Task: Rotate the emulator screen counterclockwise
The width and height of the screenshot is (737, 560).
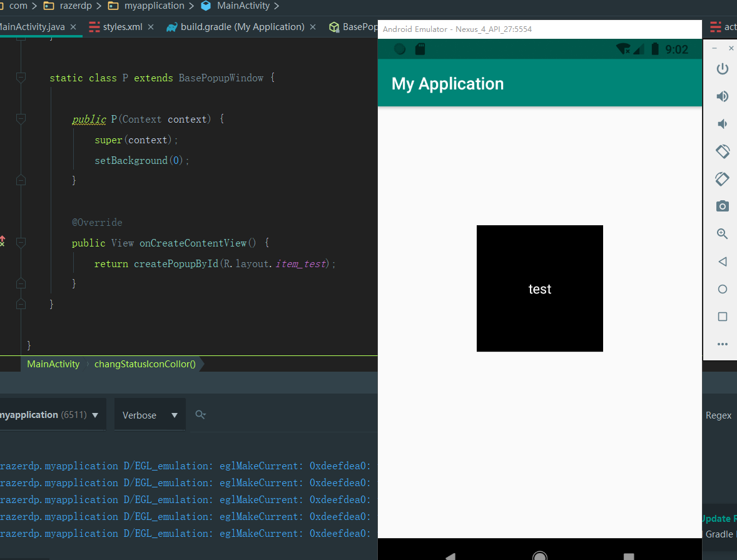Action: 722,151
